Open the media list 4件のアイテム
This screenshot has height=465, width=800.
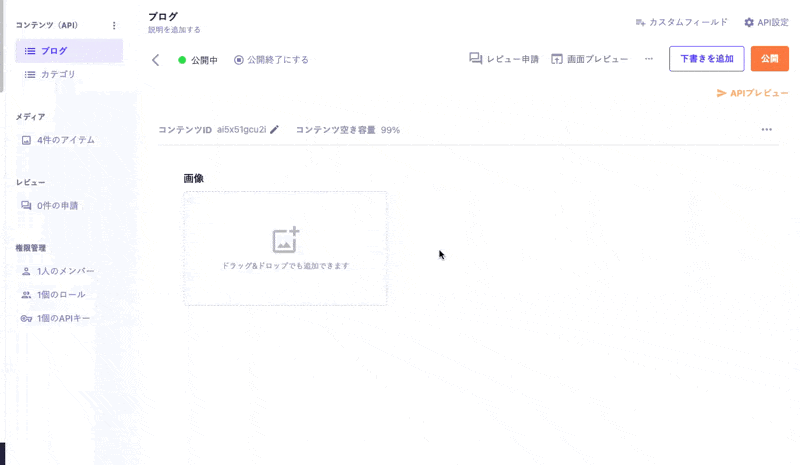point(58,140)
